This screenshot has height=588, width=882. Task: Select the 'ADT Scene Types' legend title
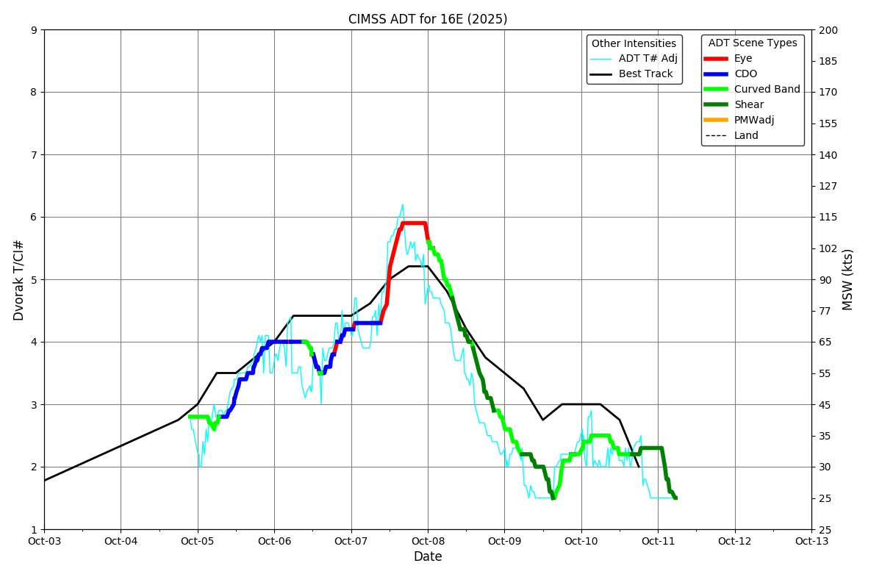(x=752, y=43)
